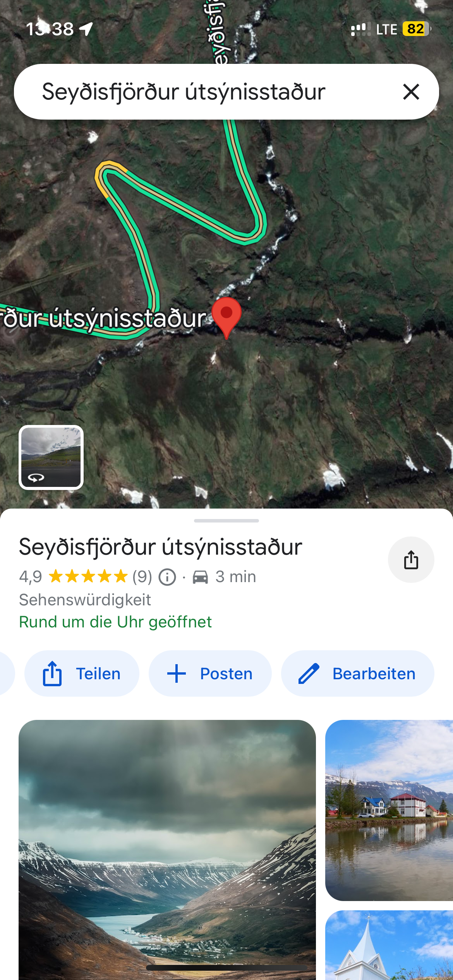This screenshot has width=453, height=980.
Task: Tap the round share icon beside title
Action: tap(411, 559)
